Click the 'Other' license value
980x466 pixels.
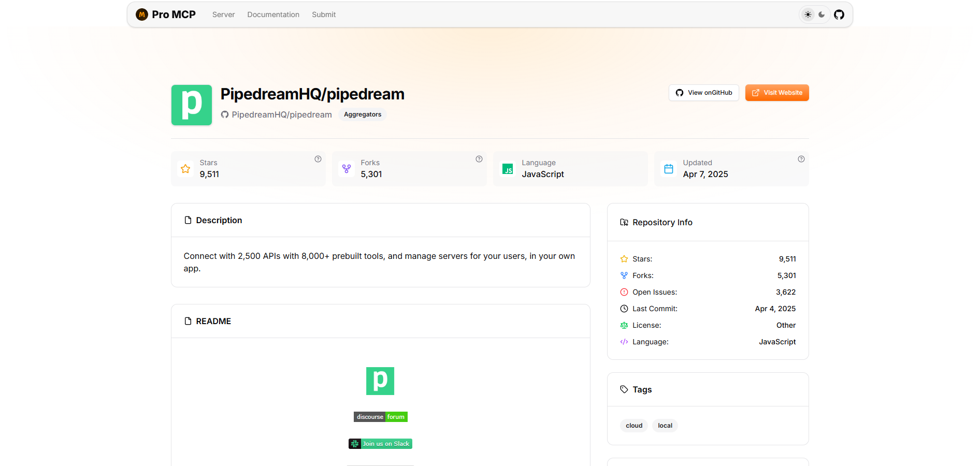coord(786,325)
